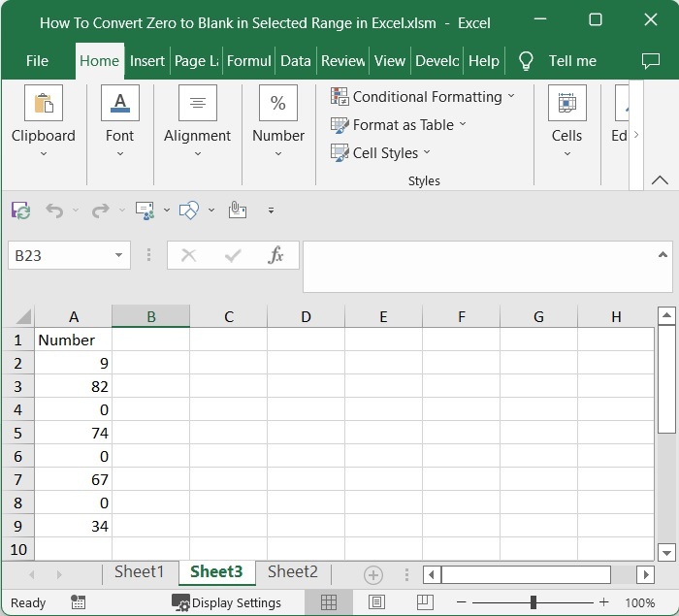679x616 pixels.
Task: Open the File menu button
Action: tap(37, 60)
